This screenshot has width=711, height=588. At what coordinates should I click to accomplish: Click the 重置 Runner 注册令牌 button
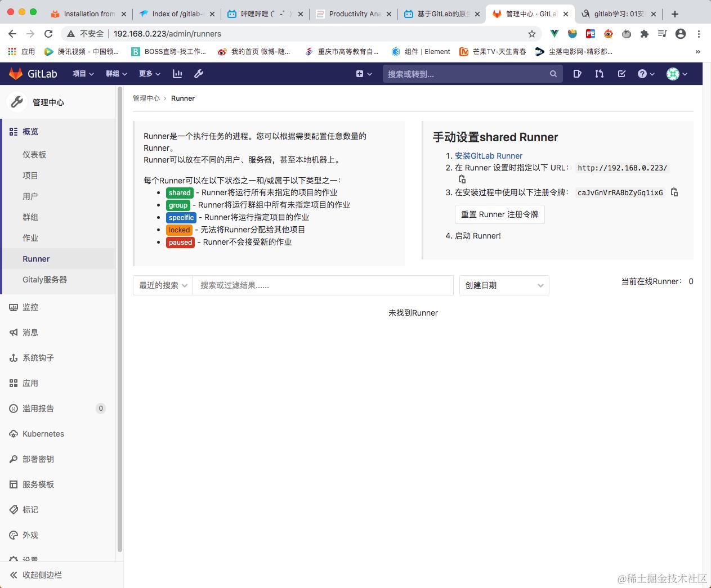point(499,214)
